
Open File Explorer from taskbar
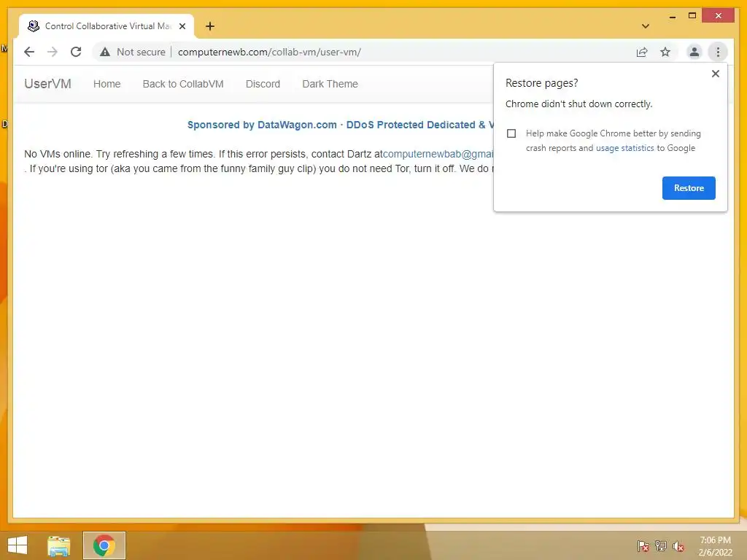click(58, 545)
